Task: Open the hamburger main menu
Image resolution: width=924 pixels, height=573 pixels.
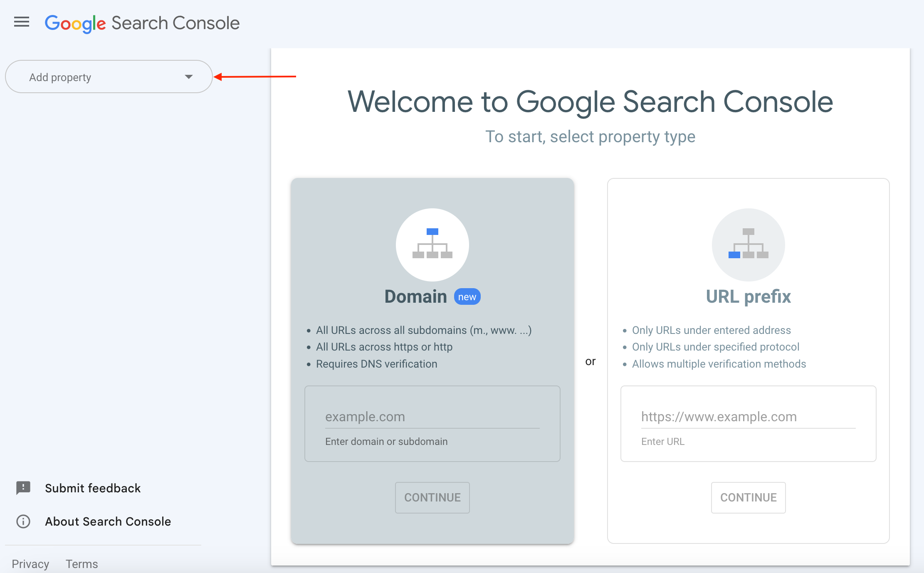Action: tap(22, 22)
